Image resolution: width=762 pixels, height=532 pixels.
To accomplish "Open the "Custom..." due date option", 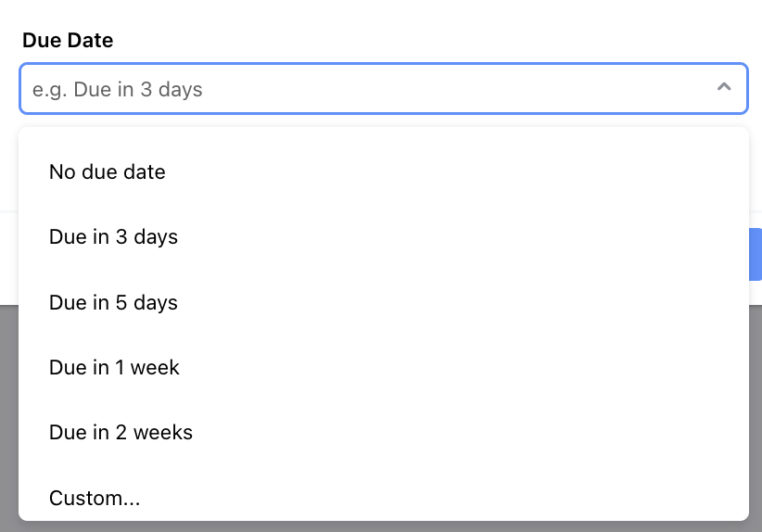I will (95, 499).
